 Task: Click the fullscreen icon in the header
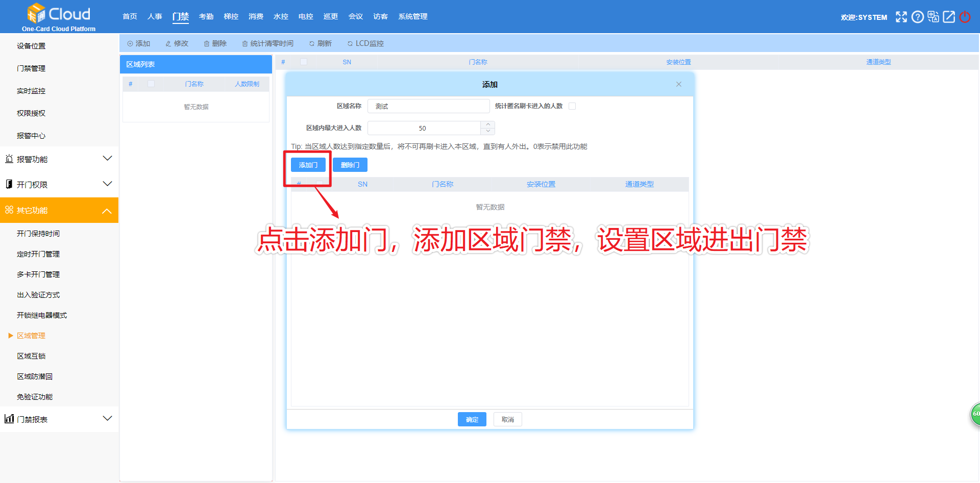901,17
